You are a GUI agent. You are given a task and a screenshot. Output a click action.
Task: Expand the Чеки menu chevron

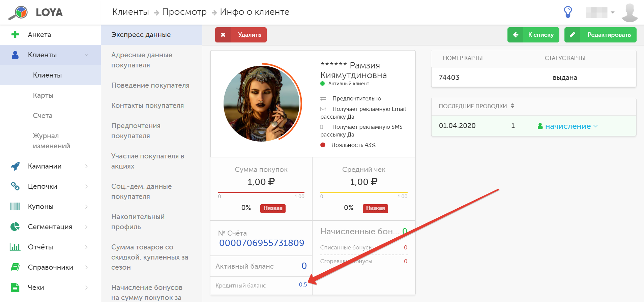(x=87, y=288)
